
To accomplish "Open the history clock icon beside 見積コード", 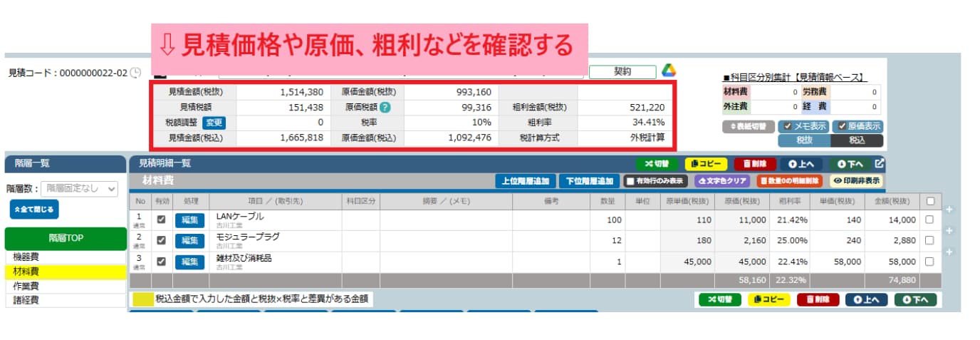I will tap(135, 73).
